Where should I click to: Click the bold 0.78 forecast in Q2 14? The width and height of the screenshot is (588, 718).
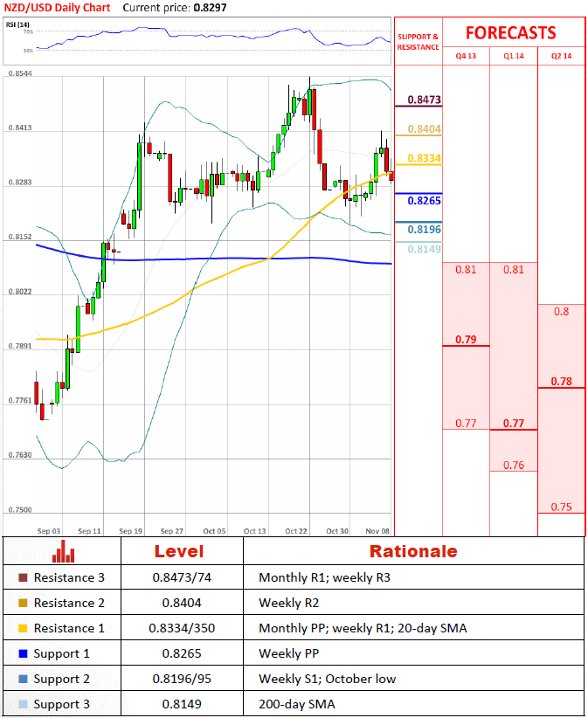562,381
